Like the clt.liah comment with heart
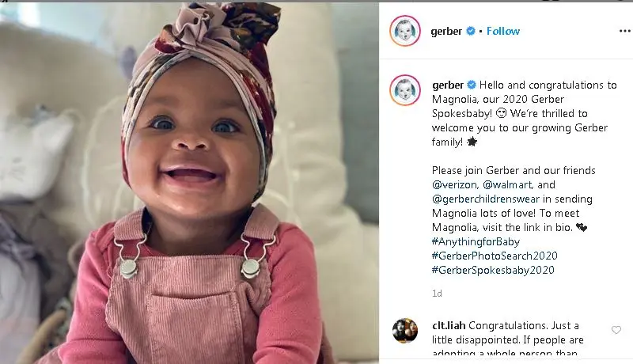 coord(616,330)
